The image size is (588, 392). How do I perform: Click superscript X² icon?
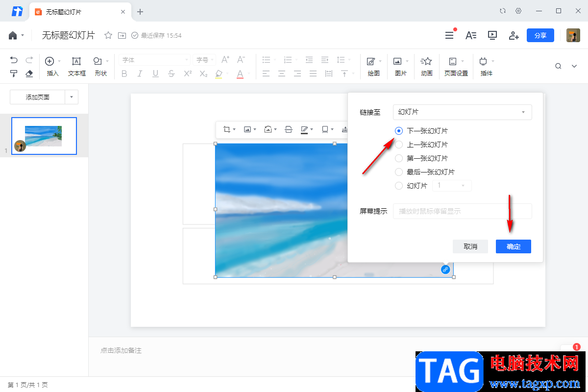coord(188,73)
